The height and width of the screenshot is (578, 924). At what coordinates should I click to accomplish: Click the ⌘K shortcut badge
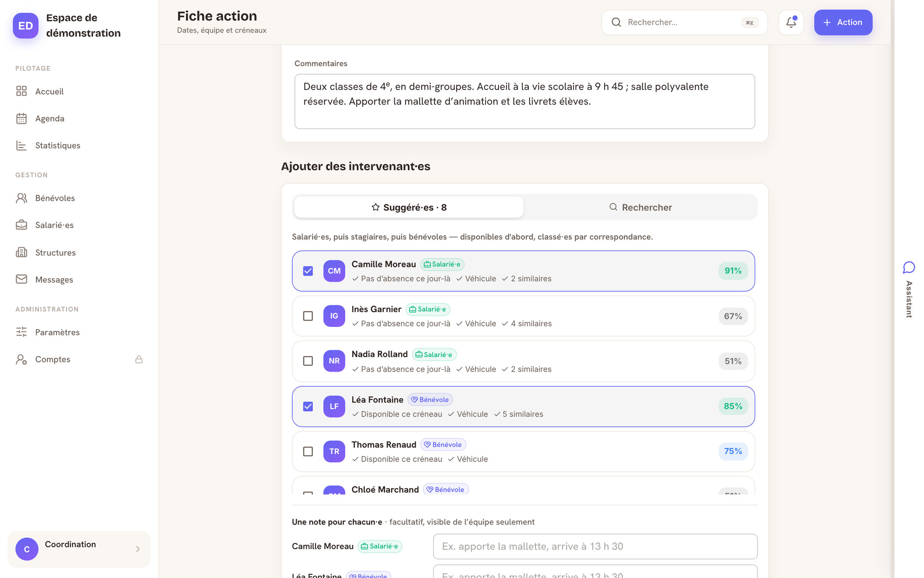pos(750,23)
